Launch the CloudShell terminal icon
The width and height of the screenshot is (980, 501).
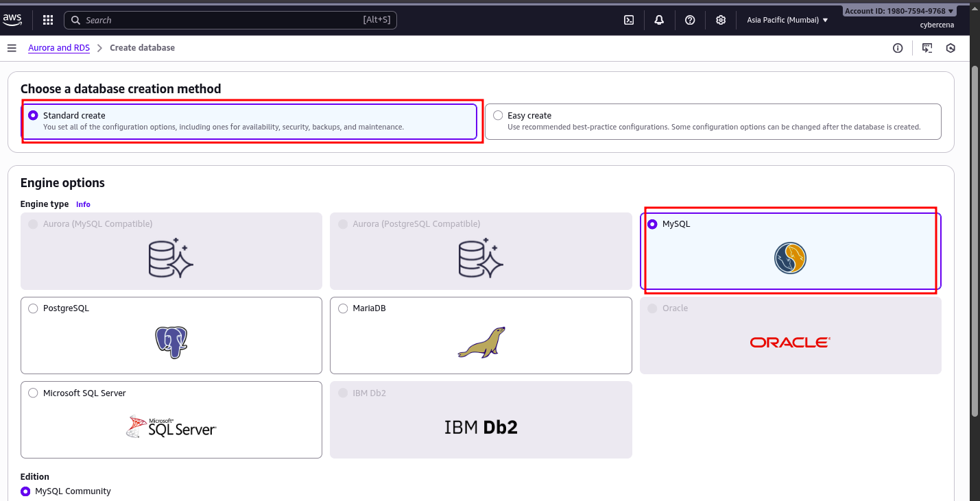coord(629,20)
